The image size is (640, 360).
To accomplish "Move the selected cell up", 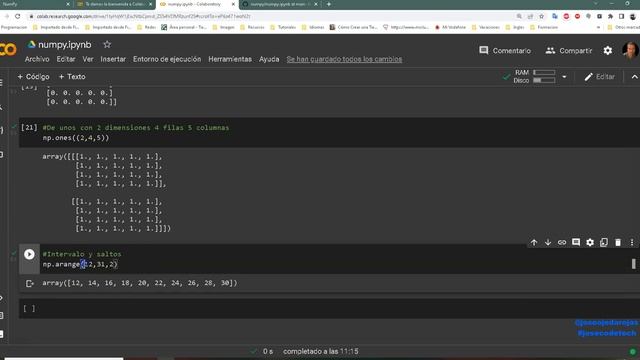I will [x=534, y=242].
